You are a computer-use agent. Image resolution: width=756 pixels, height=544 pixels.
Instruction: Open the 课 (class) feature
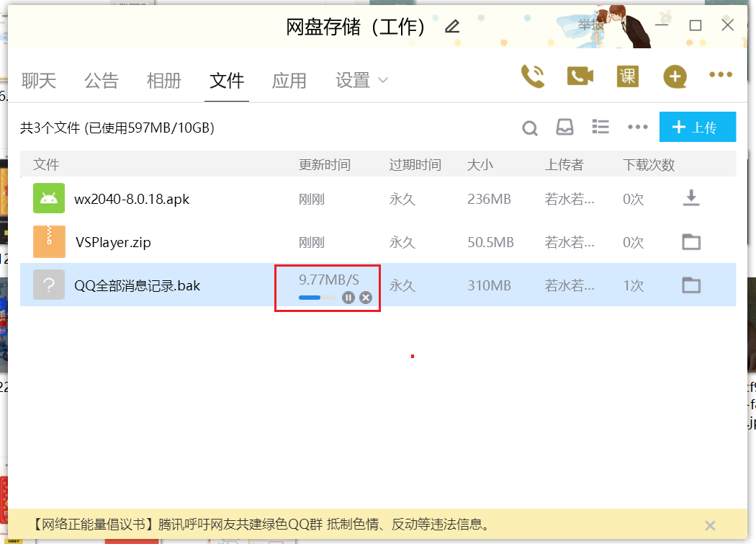click(627, 76)
